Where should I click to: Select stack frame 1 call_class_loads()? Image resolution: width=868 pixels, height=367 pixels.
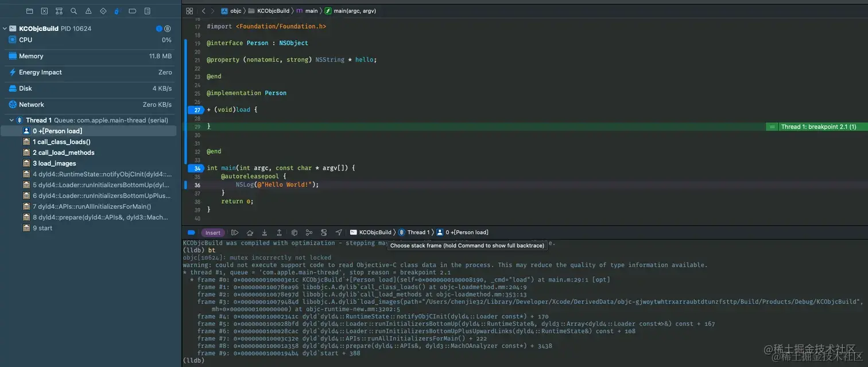point(89,142)
